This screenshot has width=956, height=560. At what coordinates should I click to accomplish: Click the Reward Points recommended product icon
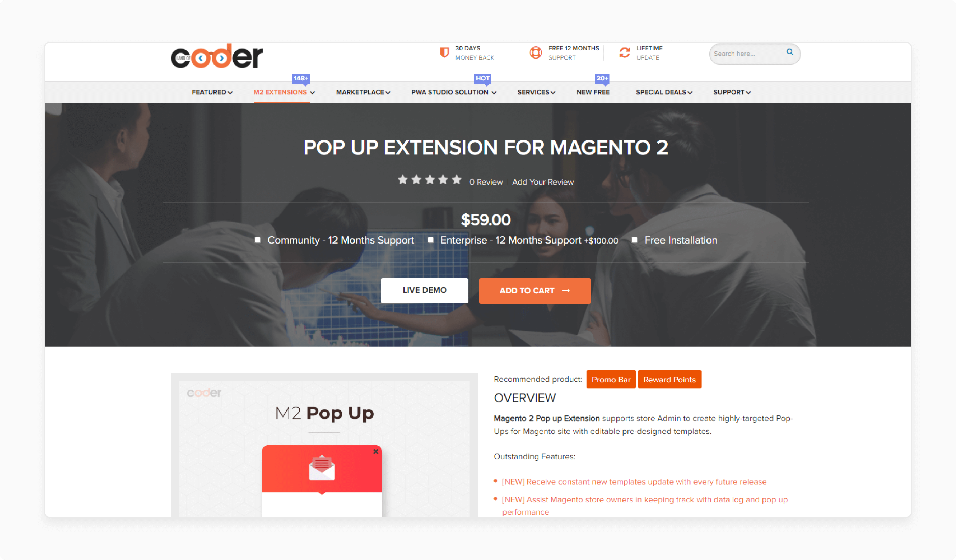(669, 380)
